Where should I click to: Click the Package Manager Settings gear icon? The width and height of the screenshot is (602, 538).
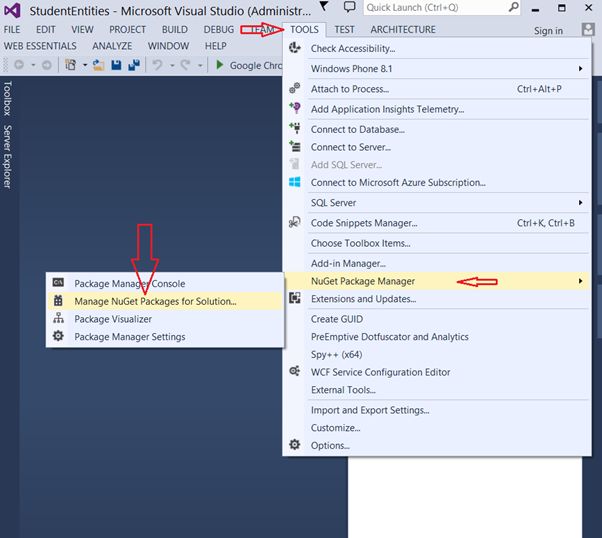[58, 336]
